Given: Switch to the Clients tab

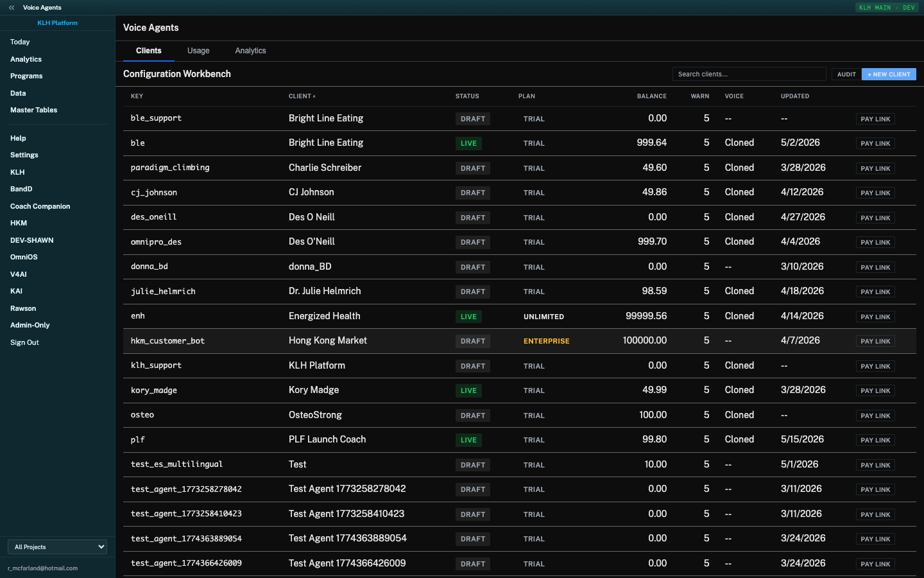Looking at the screenshot, I should point(149,51).
